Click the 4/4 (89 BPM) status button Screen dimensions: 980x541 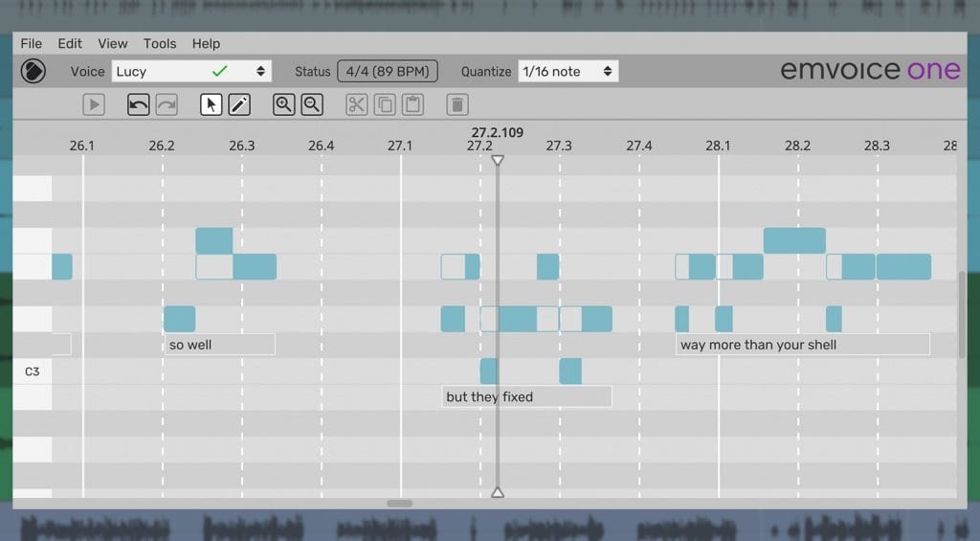click(x=388, y=71)
